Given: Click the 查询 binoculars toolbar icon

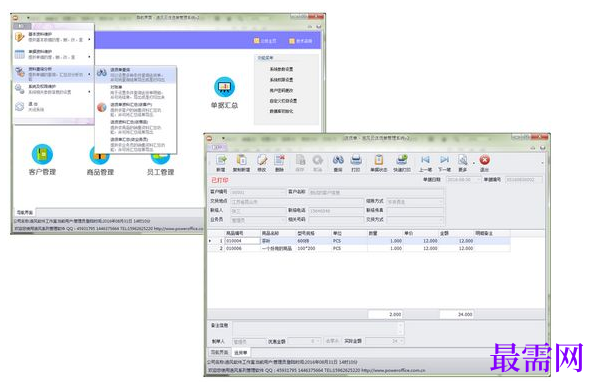Looking at the screenshot, I should [338, 160].
